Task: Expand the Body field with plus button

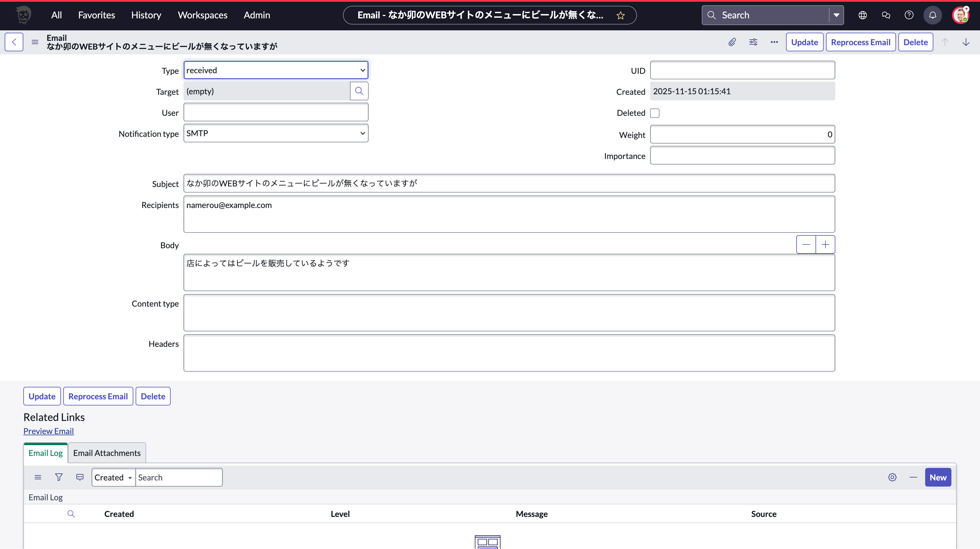Action: click(x=825, y=245)
